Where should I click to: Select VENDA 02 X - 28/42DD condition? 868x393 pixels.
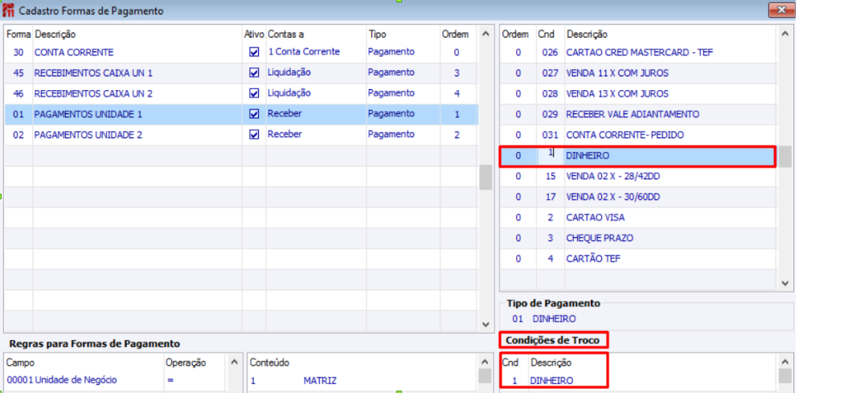point(638,176)
